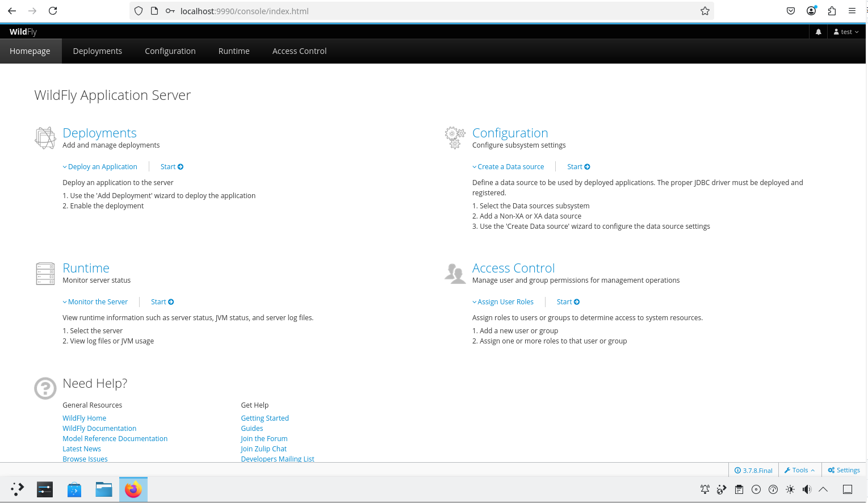Screen dimensions: 868x503
Task: Open the Firefox application menu
Action: coord(852,11)
